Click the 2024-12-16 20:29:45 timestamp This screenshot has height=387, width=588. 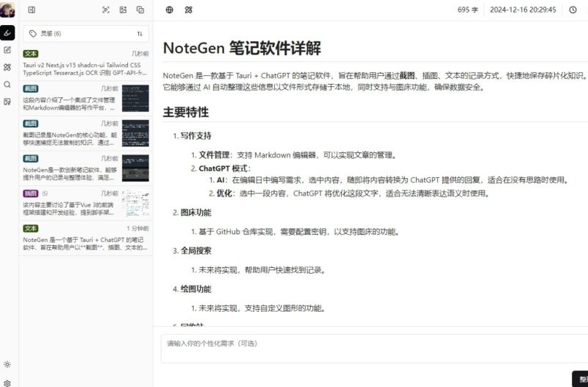coord(523,10)
